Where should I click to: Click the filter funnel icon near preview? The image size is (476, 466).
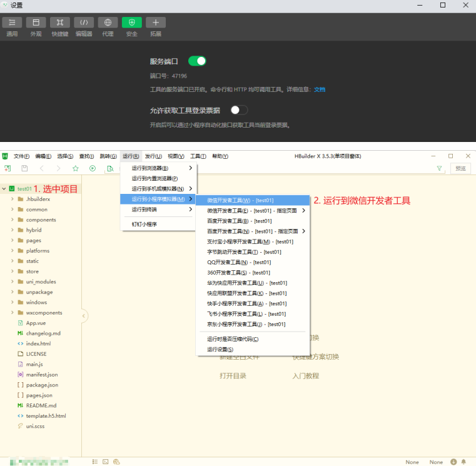tap(439, 168)
